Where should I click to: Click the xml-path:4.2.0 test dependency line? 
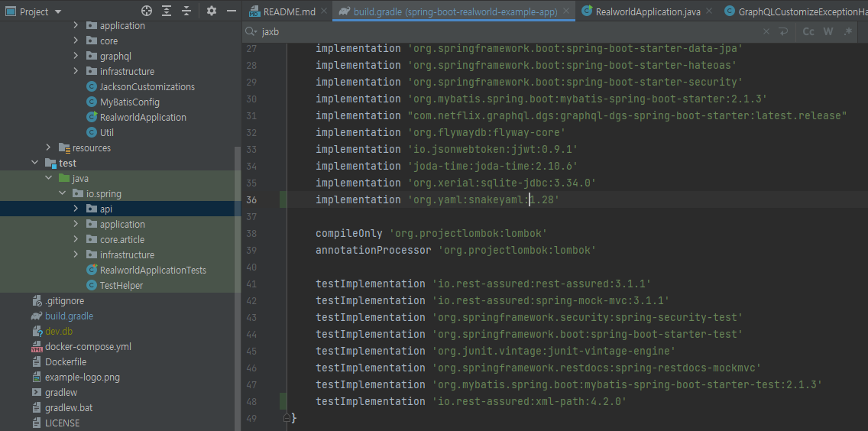471,401
